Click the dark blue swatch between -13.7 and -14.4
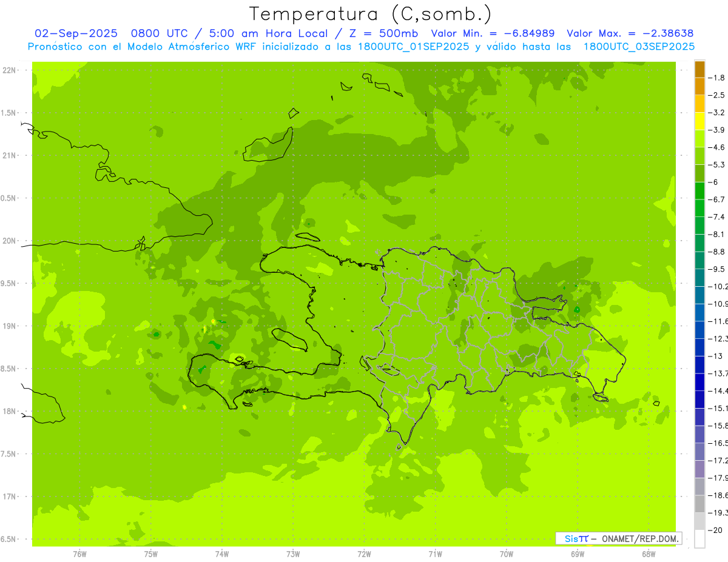This screenshot has width=728, height=562. pyautogui.click(x=699, y=382)
